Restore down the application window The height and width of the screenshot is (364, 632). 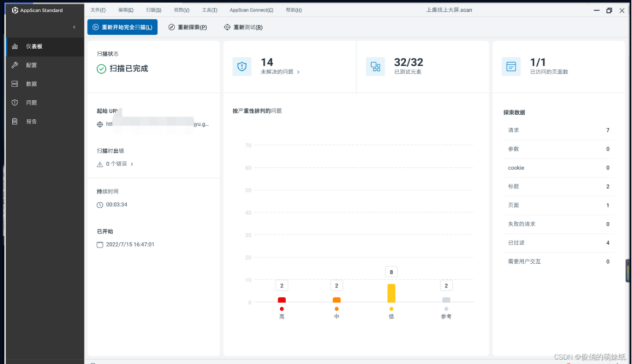609,11
